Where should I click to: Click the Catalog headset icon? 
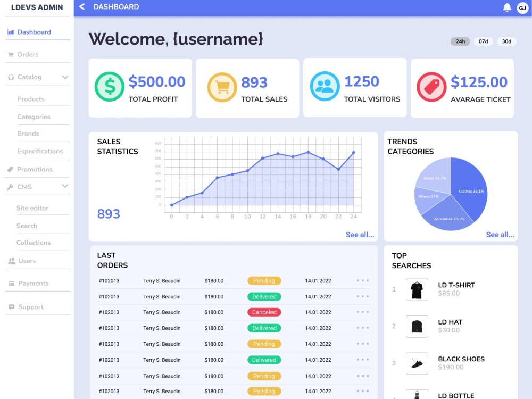(x=11, y=77)
